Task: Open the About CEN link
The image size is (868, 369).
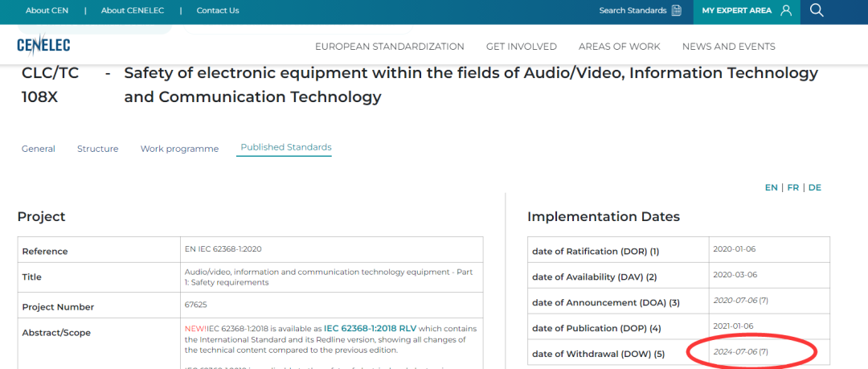Action: tap(47, 10)
